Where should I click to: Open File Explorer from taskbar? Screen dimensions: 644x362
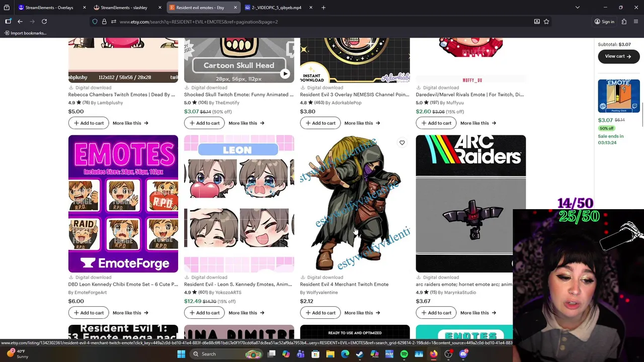coord(330,354)
